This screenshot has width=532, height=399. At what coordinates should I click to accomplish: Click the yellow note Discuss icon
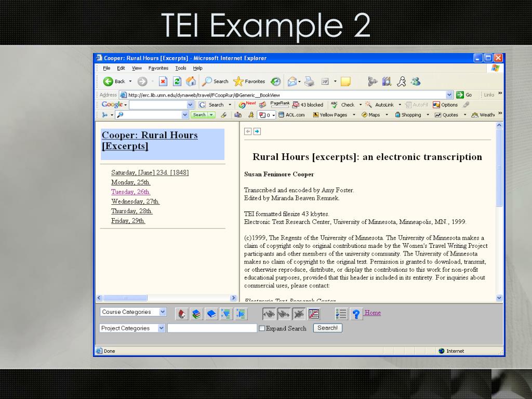345,82
